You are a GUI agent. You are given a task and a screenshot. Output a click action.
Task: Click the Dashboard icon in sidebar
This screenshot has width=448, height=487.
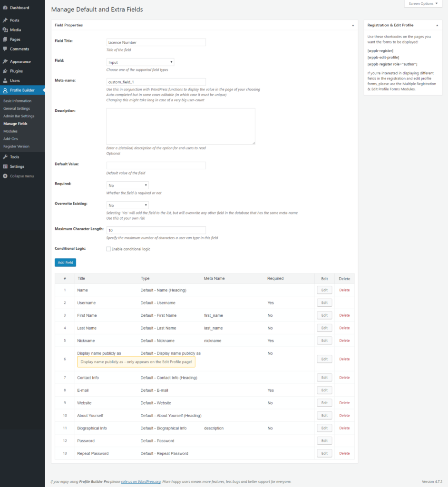tap(5, 8)
